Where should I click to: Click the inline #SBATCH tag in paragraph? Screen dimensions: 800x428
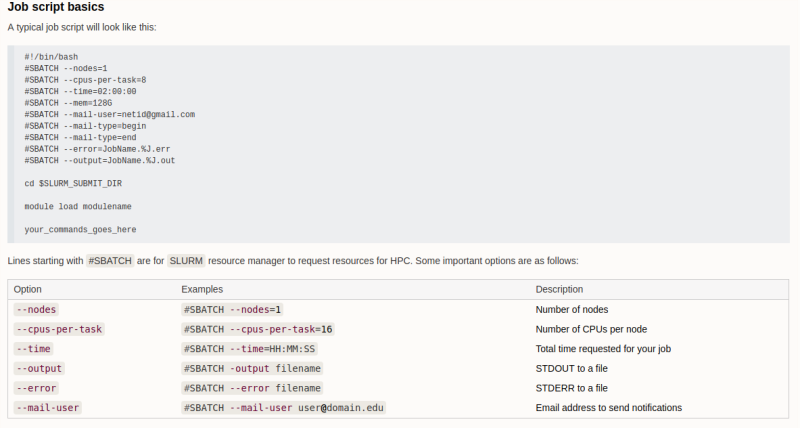pyautogui.click(x=110, y=261)
